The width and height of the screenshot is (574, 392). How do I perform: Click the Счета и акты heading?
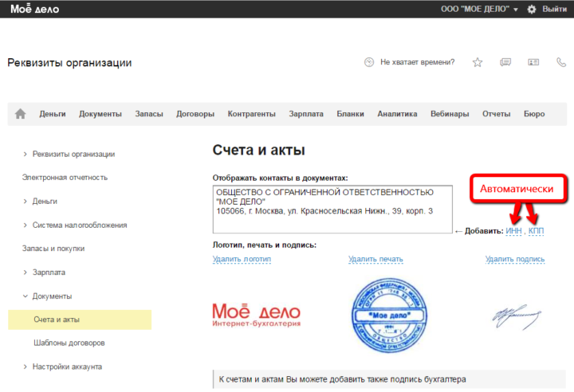click(x=259, y=150)
